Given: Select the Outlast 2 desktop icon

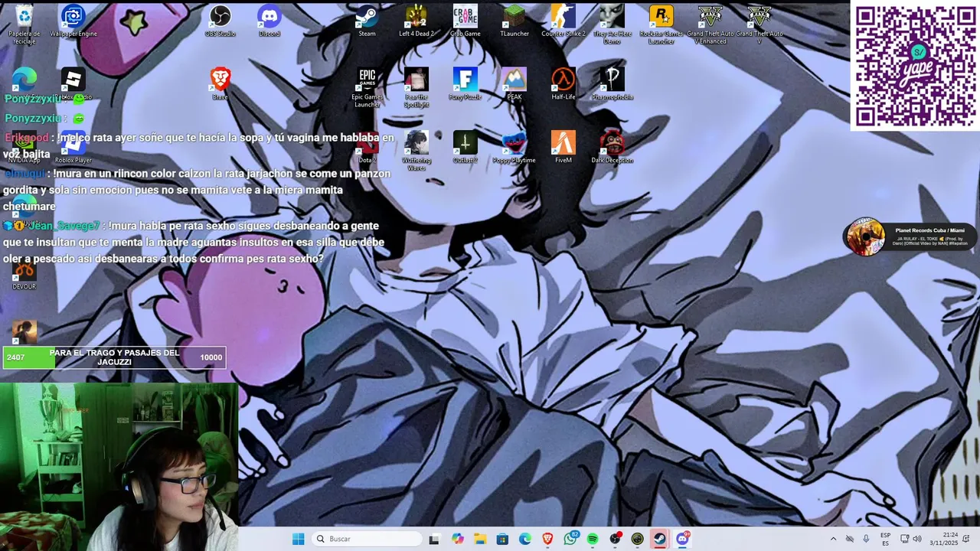Looking at the screenshot, I should click(465, 147).
